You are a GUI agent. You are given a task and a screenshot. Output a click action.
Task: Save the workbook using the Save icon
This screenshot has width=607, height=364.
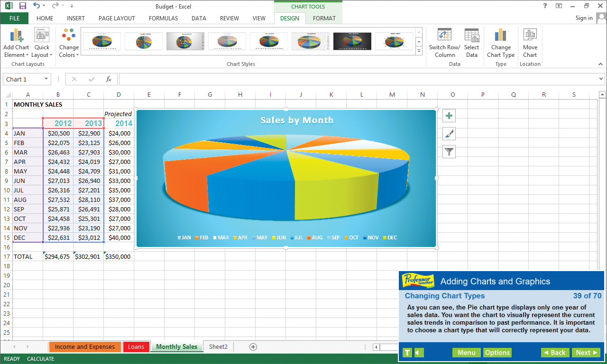point(22,6)
